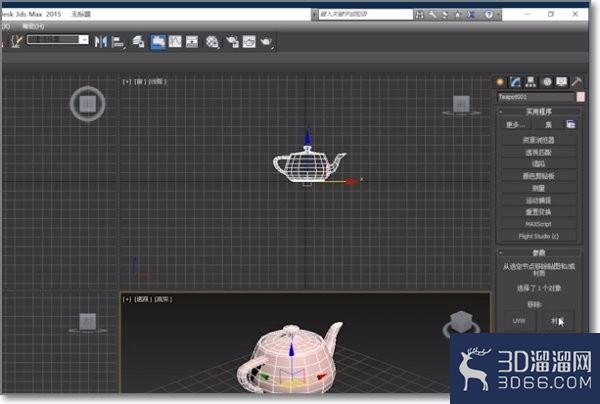Open the Curve Editor icon
The image size is (600, 404).
pyautogui.click(x=175, y=41)
